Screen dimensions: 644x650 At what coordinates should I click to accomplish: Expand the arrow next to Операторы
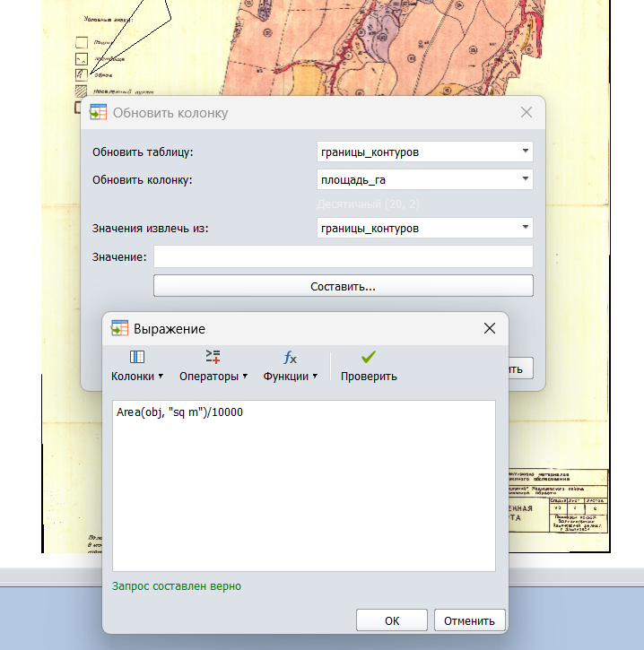246,377
